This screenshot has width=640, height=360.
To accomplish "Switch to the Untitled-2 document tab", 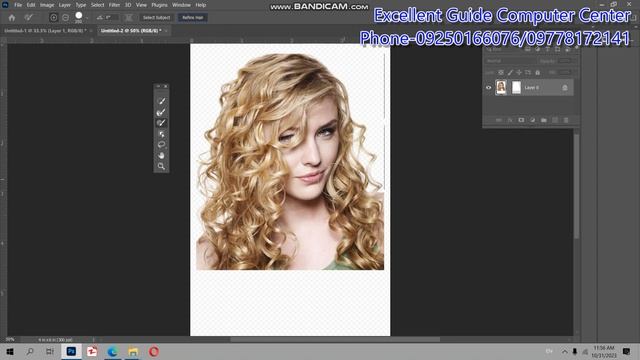I will point(131,31).
